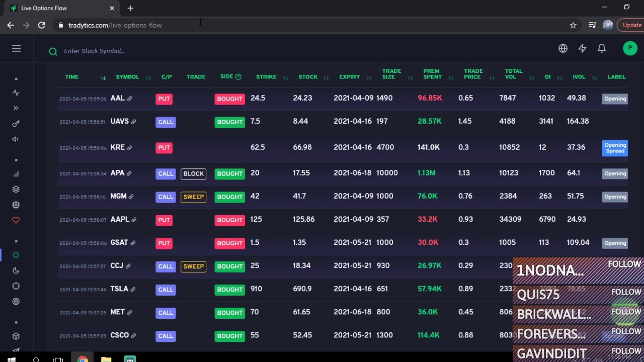Sort by the TRADE SIZE column arrows
Viewport: 644px width, 362px height.
[410, 78]
